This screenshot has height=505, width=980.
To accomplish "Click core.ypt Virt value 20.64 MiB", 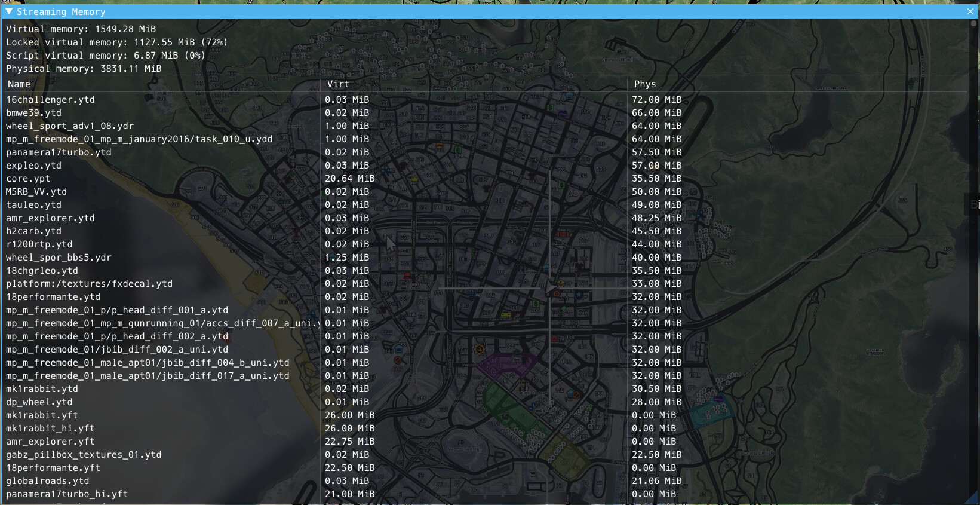I will point(350,179).
